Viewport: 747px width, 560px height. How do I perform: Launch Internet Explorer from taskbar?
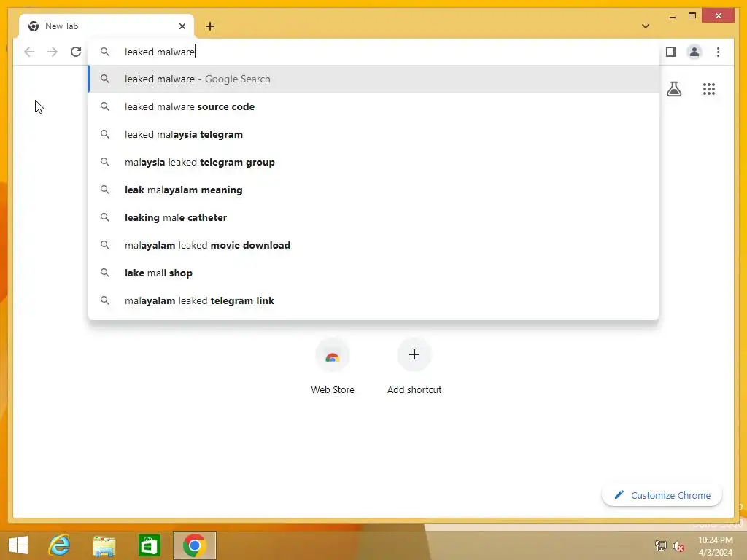tap(59, 545)
